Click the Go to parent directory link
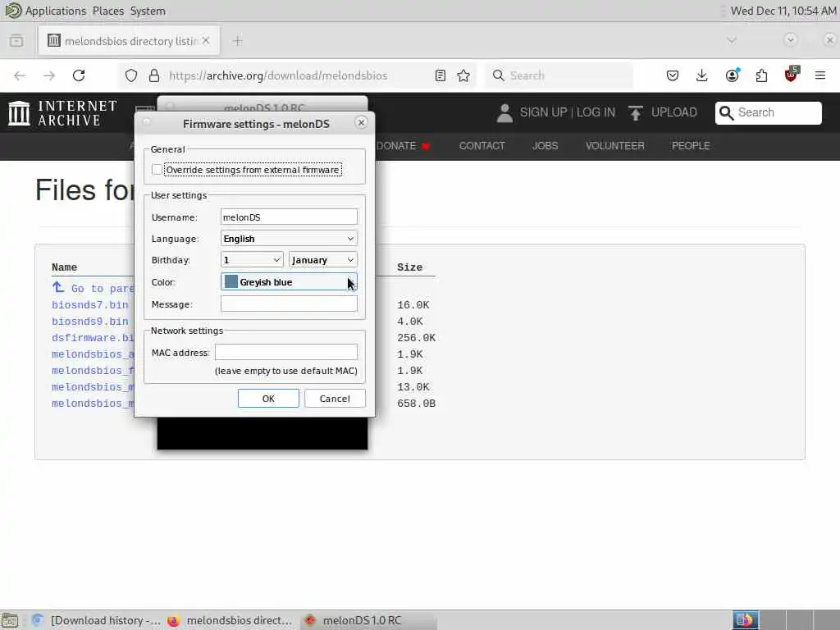 93,288
